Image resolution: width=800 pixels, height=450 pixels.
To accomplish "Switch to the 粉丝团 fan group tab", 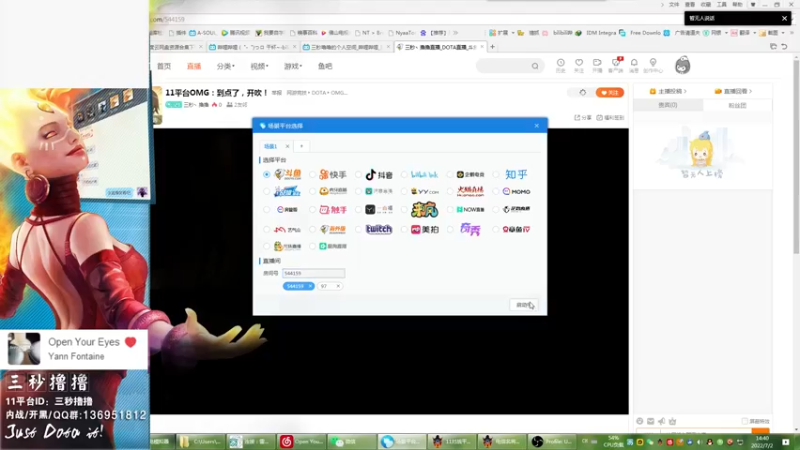I will tap(737, 105).
